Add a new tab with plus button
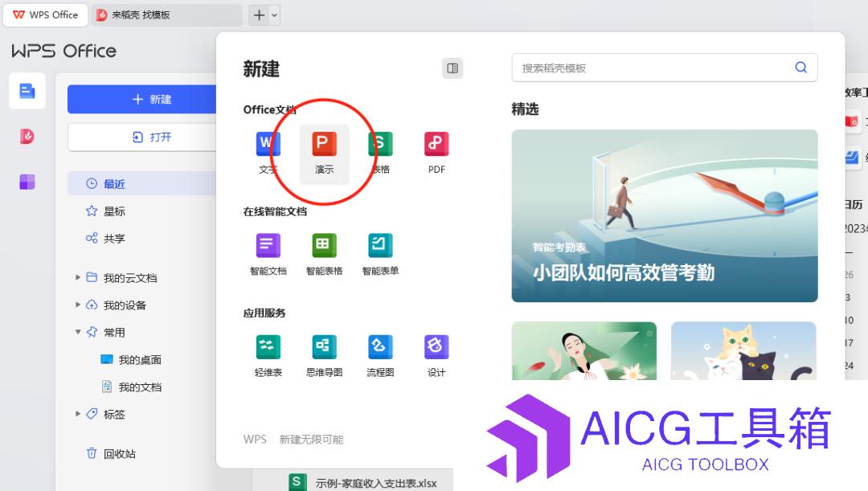This screenshot has height=491, width=868. (259, 15)
